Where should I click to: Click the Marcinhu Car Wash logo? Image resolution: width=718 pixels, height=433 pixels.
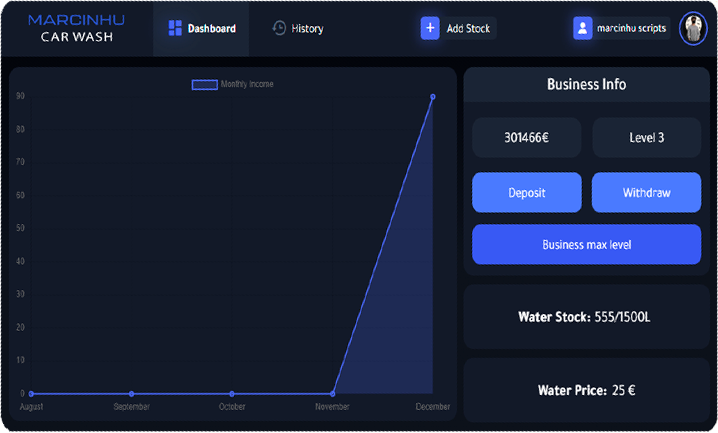coord(76,28)
